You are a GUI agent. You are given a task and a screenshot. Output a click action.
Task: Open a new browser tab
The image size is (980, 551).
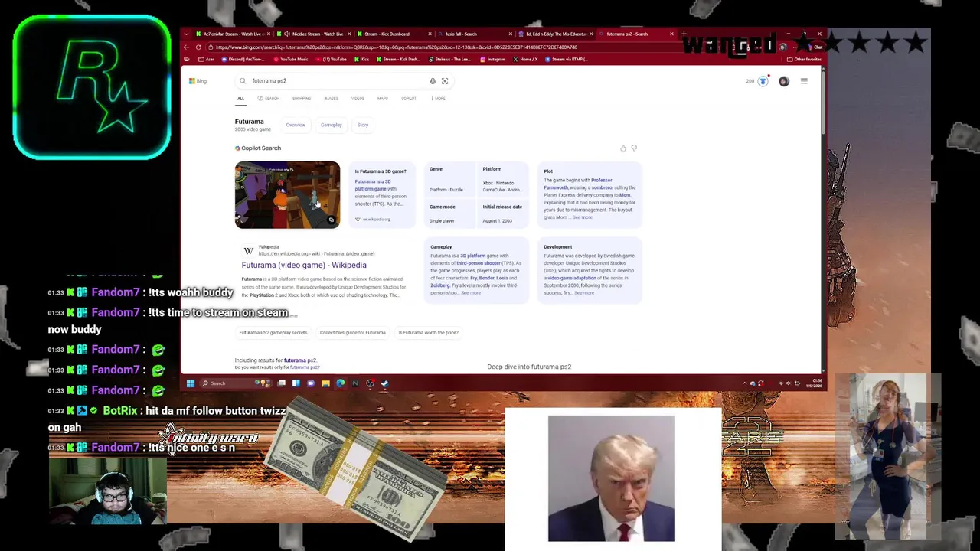684,34
